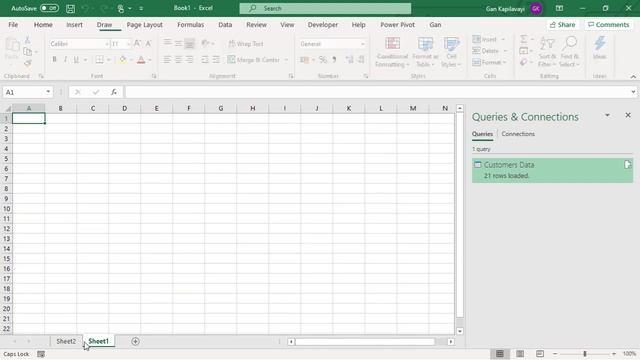Select column D header
The image size is (640, 360).
point(124,108)
